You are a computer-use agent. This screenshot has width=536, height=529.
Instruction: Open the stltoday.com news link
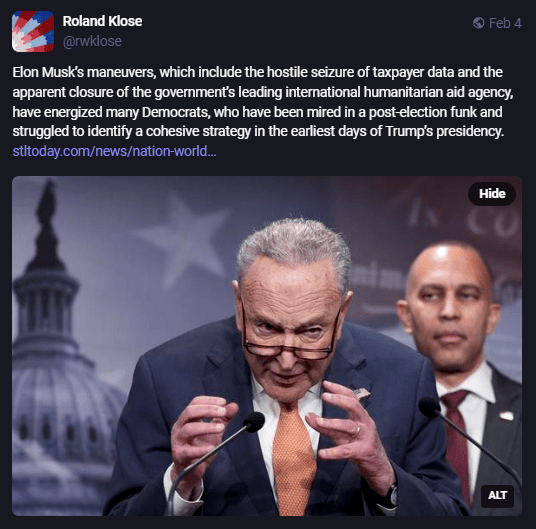(114, 151)
